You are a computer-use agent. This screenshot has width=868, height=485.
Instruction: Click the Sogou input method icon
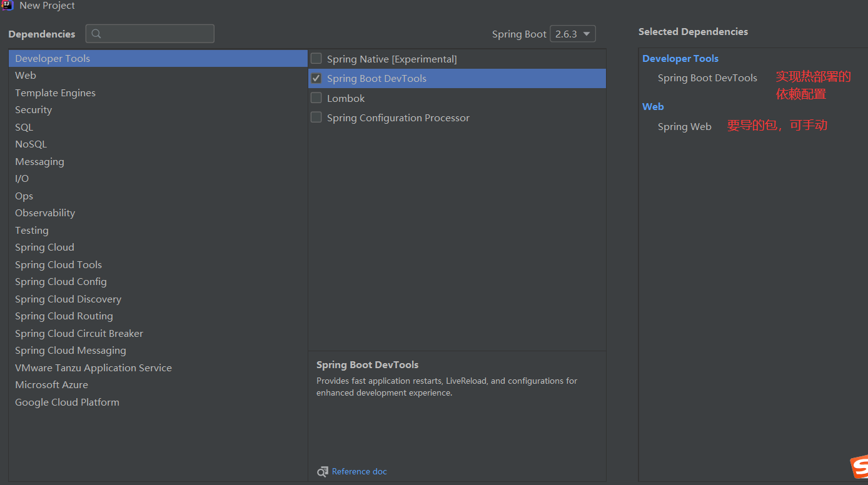tap(859, 467)
